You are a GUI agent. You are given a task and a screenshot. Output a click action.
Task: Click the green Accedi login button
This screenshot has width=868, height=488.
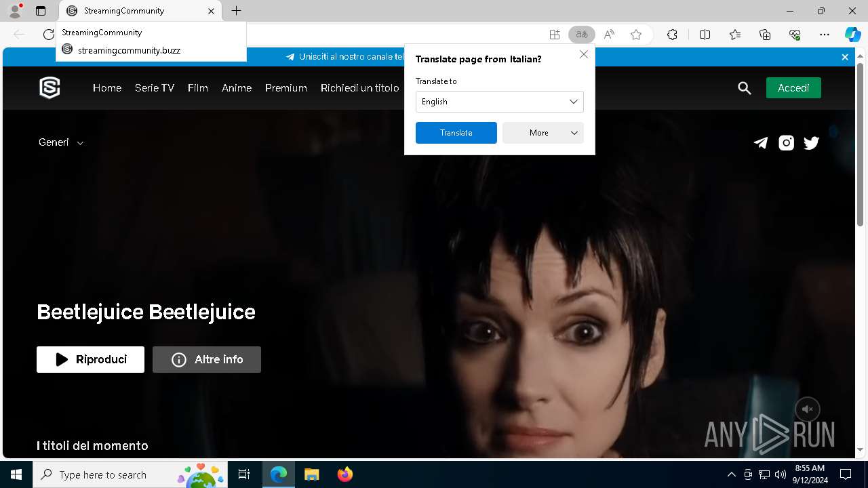coord(793,88)
